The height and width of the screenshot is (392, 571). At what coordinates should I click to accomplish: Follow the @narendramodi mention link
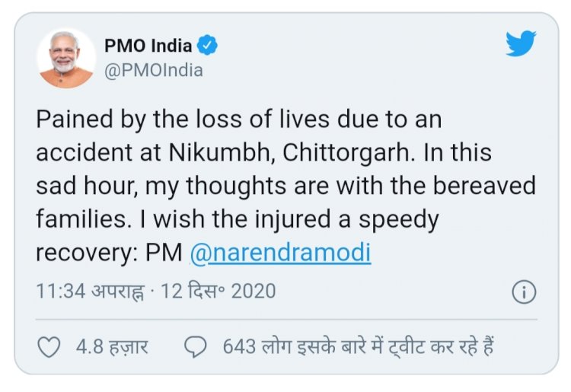tap(279, 253)
